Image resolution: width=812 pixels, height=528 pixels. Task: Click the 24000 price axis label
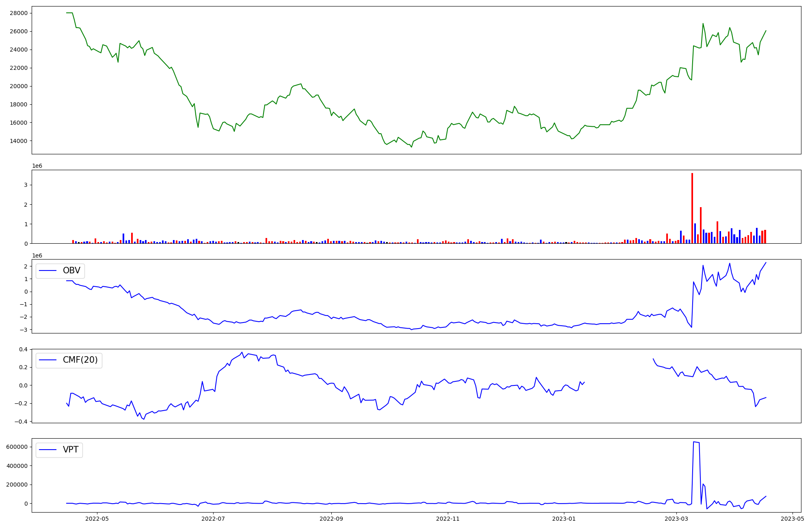click(x=19, y=50)
